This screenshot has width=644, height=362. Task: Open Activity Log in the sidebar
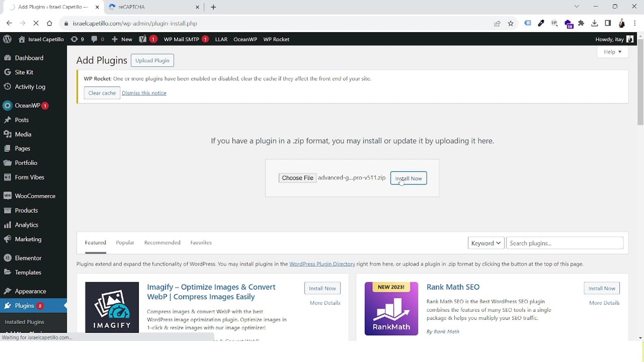point(30,87)
